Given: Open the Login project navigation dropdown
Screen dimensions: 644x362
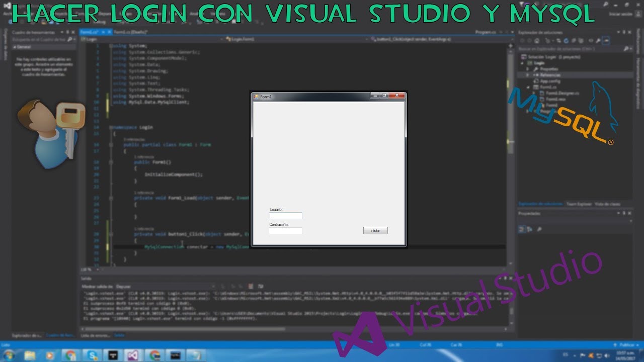Looking at the screenshot, I should pyautogui.click(x=152, y=39).
